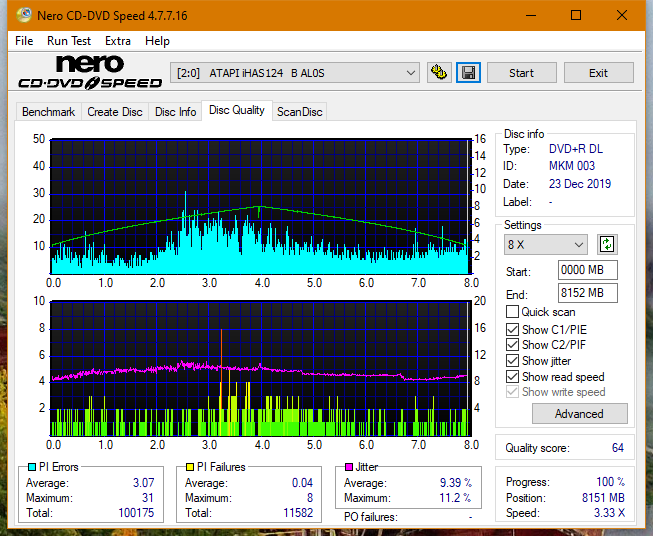This screenshot has width=653, height=536.
Task: Toggle the Quick scan checkbox
Action: click(512, 312)
